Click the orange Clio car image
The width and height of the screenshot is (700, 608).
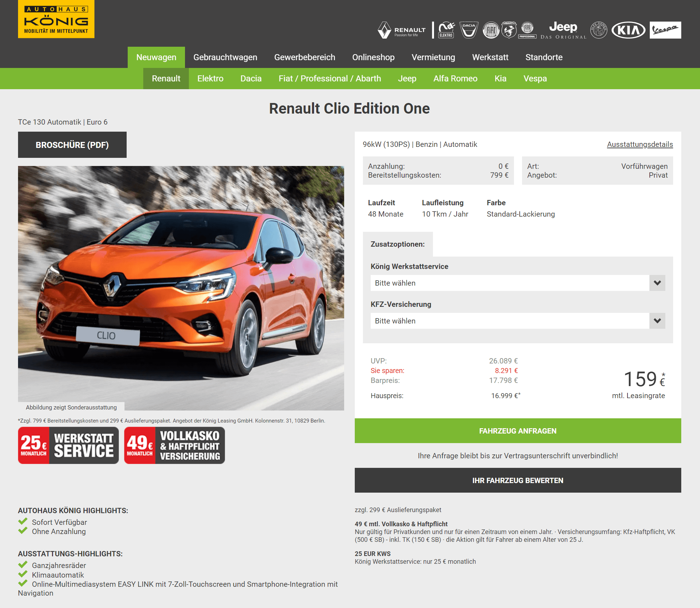pyautogui.click(x=181, y=288)
